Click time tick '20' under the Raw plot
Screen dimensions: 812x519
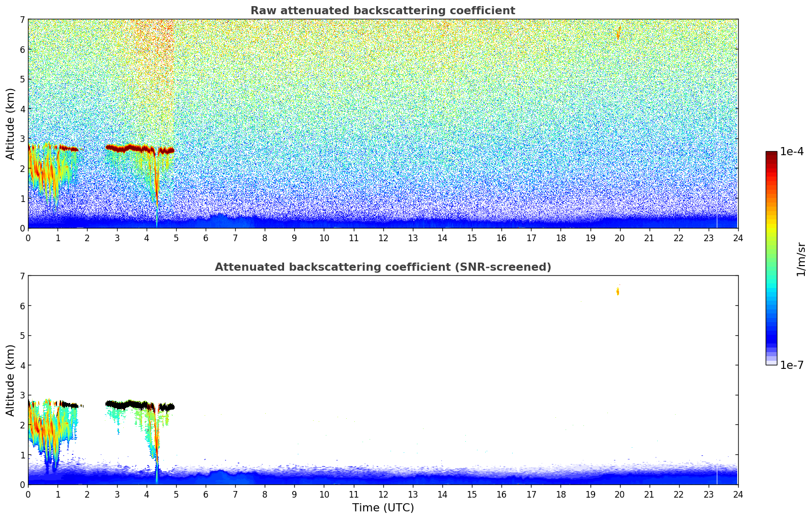620,238
